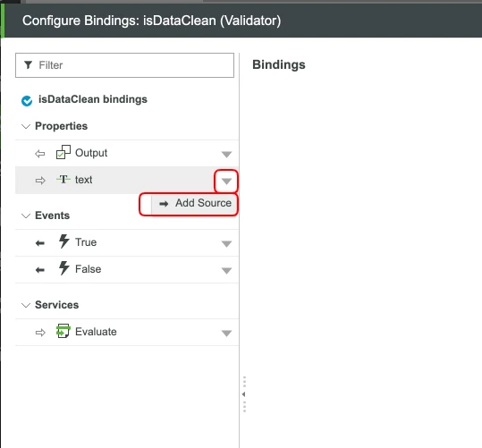Click the right arrow beside Evaluate
The image size is (482, 448).
click(40, 333)
